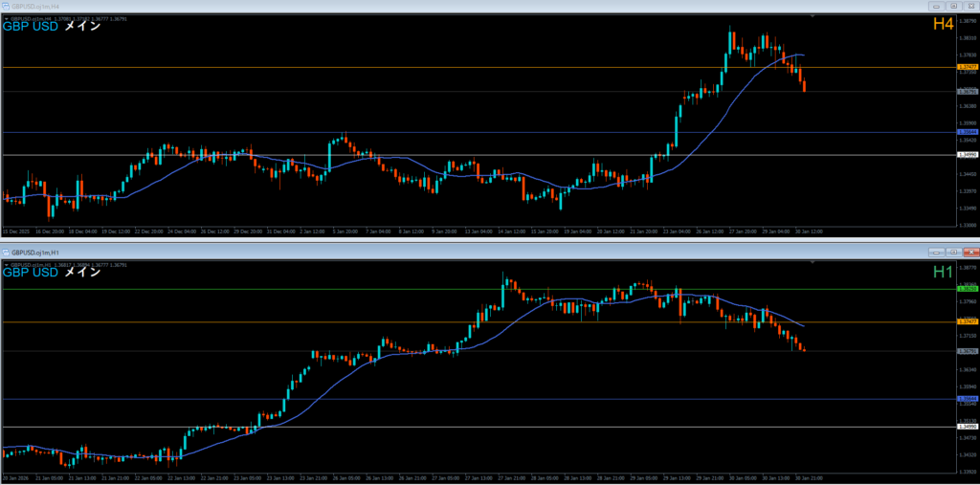Click the H4 chart window icon in title bar
This screenshot has width=980, height=485.
pos(7,6)
